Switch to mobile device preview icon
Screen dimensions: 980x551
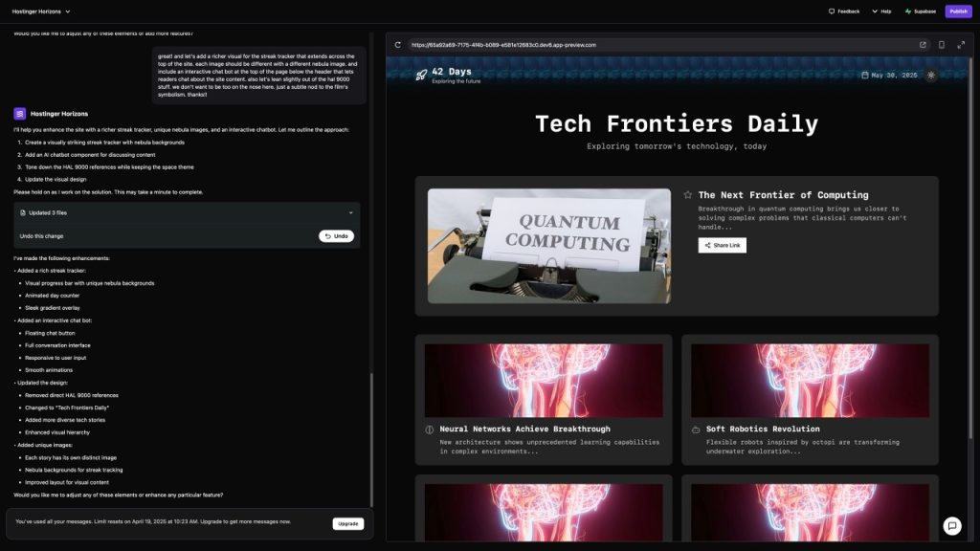[x=941, y=45]
